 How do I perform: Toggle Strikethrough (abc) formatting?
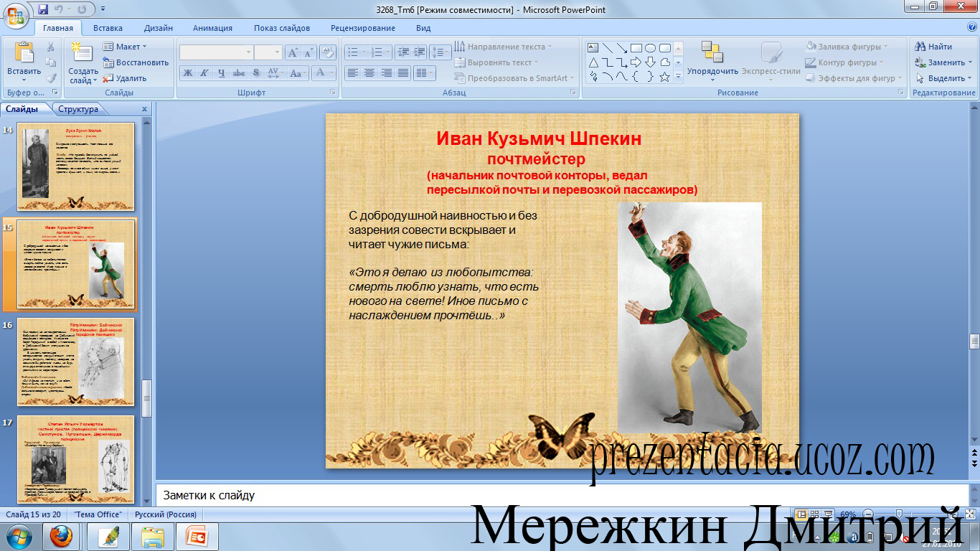click(239, 72)
